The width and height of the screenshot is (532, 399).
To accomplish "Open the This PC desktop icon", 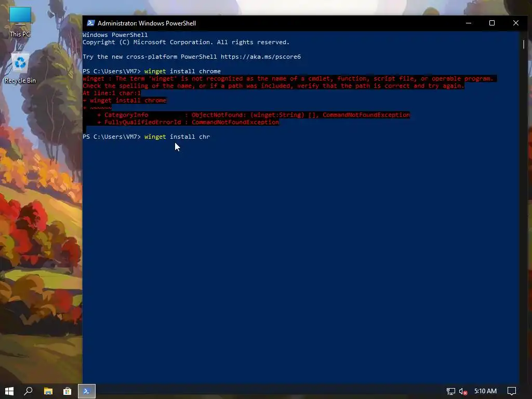I will [x=20, y=22].
